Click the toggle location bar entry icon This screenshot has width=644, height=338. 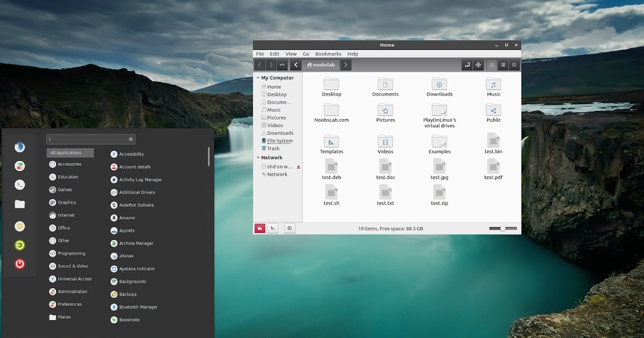pyautogui.click(x=467, y=64)
